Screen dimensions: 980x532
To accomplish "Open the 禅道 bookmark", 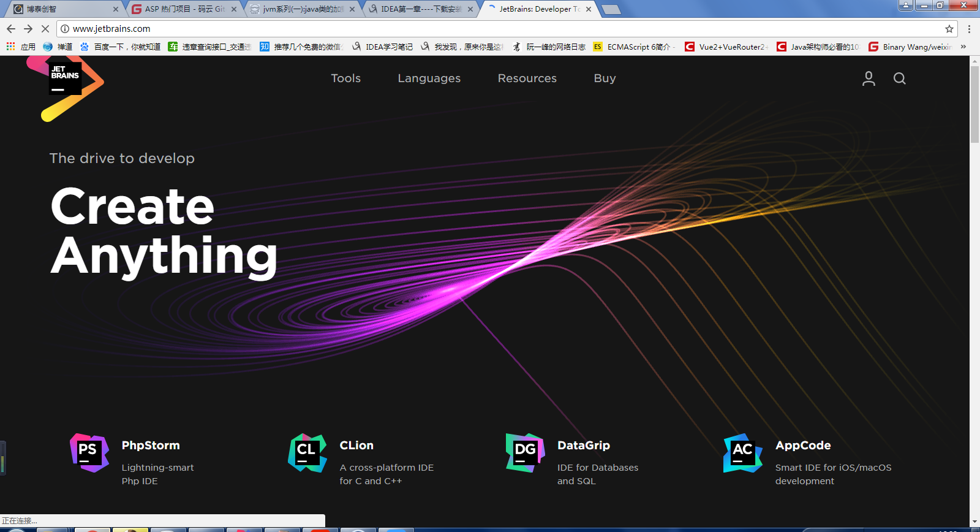I will (58, 47).
